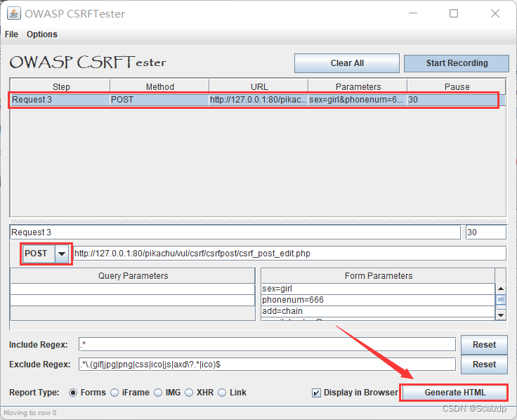This screenshot has width=517, height=420.
Task: Select the Forms report type
Action: pyautogui.click(x=73, y=393)
